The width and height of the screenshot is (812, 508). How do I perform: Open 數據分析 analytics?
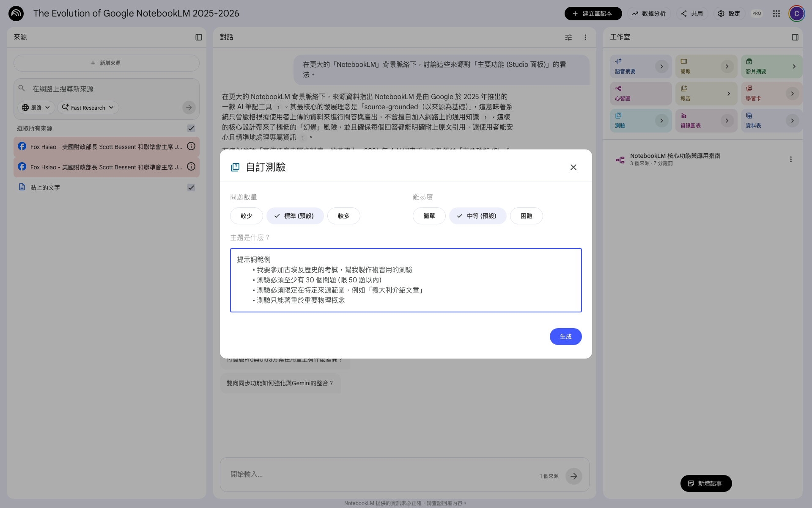(649, 14)
